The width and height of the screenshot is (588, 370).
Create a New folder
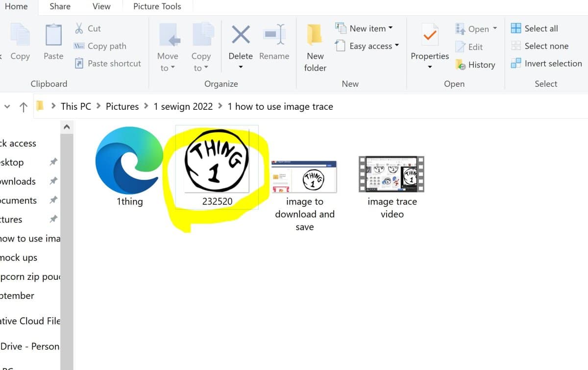[315, 48]
